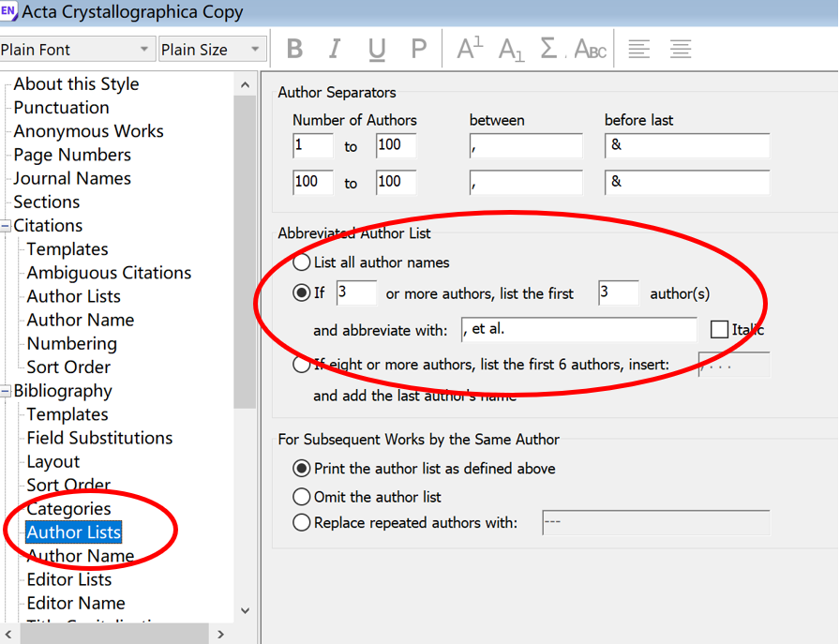The width and height of the screenshot is (840, 644).
Task: Open Templates under Bibliography
Action: pos(67,414)
